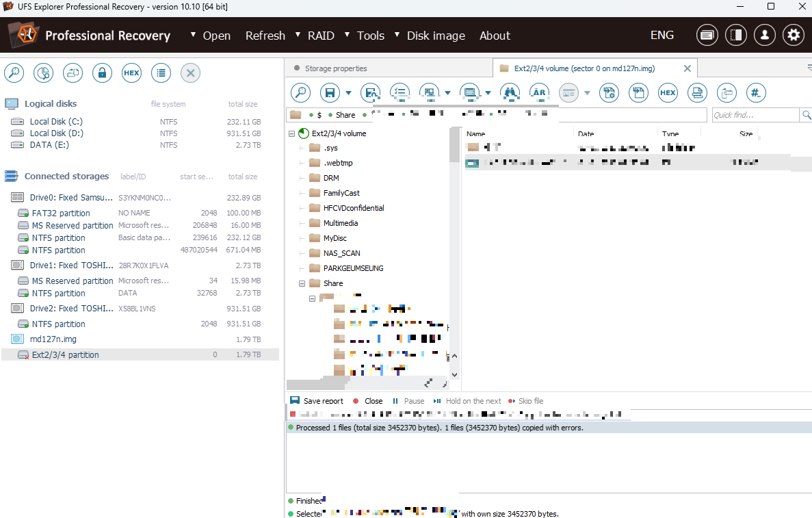Click the AR encoding icon
This screenshot has height=518, width=812.
(x=539, y=93)
